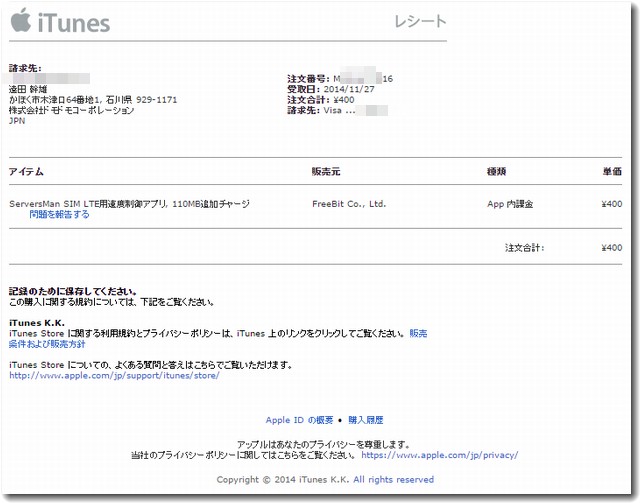Select the postal code 929-1171 address line

(93, 100)
